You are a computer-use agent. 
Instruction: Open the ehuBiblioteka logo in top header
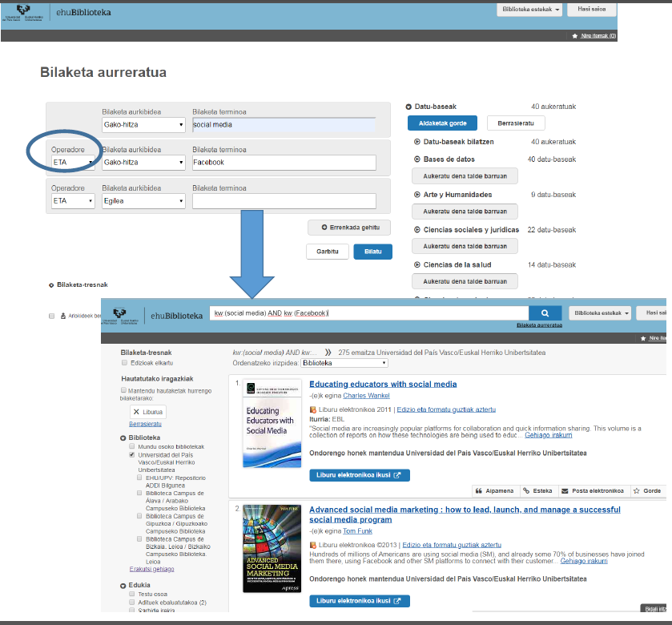tap(84, 13)
